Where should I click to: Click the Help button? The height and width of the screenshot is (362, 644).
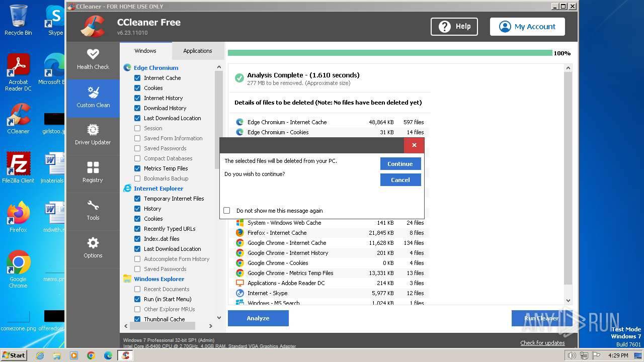point(454,27)
